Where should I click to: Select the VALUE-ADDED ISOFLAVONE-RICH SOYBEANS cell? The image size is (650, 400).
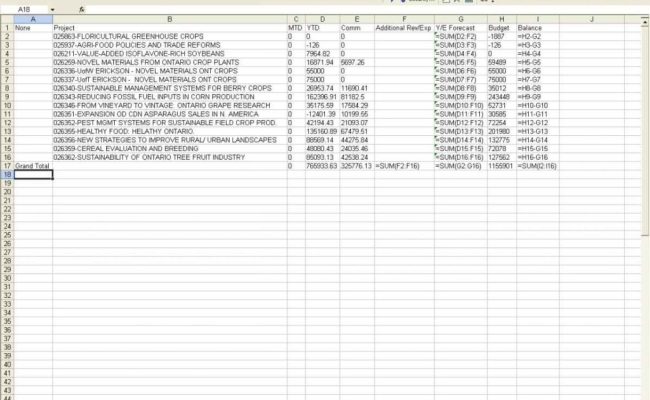click(x=170, y=53)
